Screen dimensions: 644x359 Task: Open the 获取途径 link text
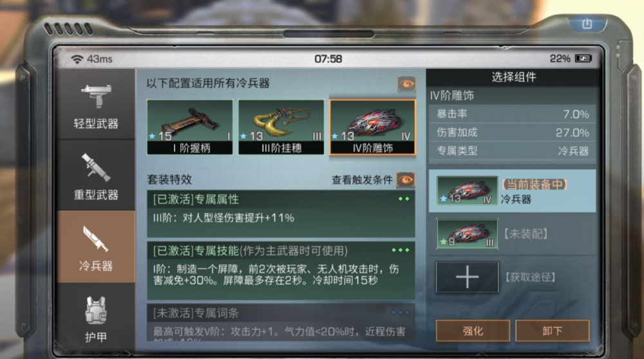(x=530, y=277)
